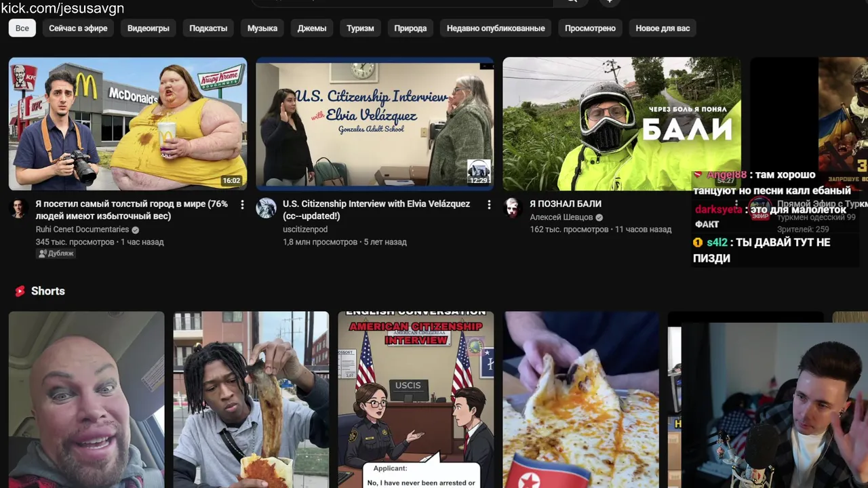
Task: Click '162 тыс. просмотров • 11 часов назад' text
Action: 600,230
